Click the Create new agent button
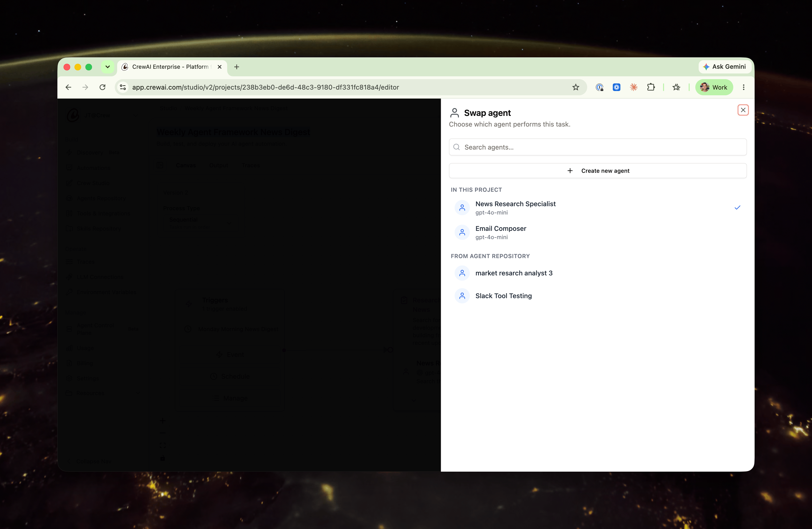The width and height of the screenshot is (812, 529). (597, 171)
